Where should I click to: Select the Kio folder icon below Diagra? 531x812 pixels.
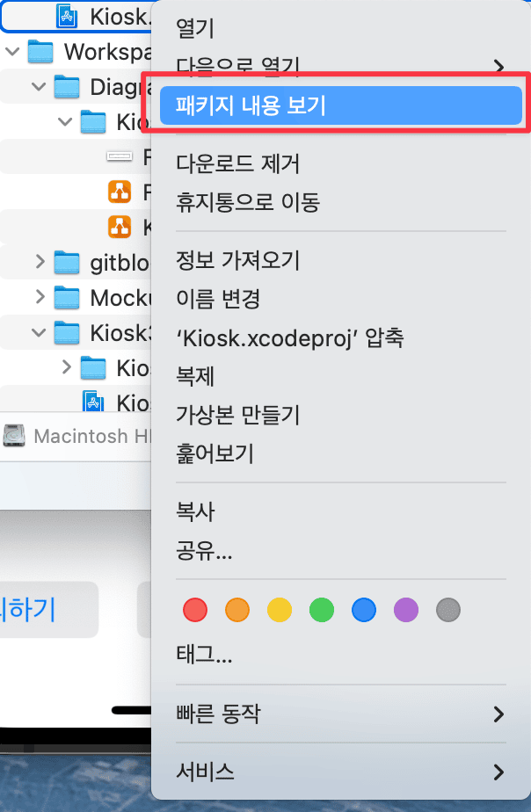(x=93, y=122)
